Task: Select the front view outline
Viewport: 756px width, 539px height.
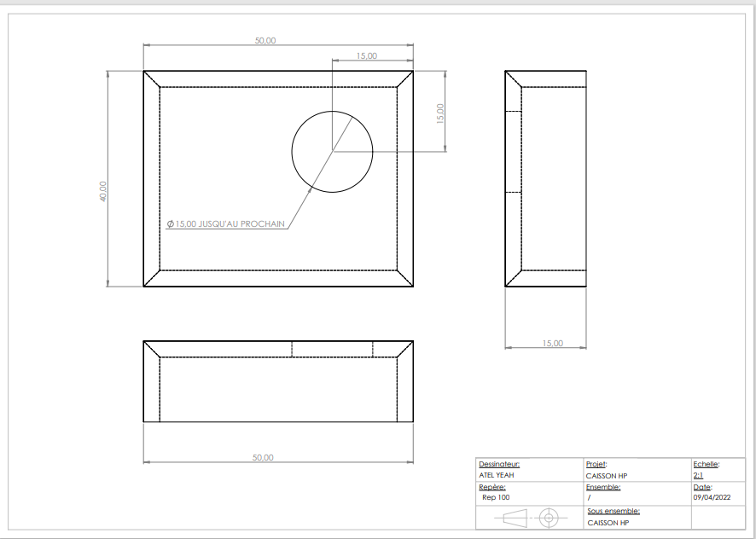Action: tap(276, 72)
